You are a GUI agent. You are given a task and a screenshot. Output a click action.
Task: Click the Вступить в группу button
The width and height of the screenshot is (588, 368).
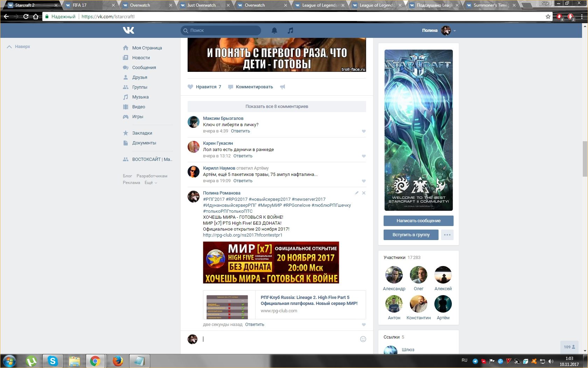point(411,235)
